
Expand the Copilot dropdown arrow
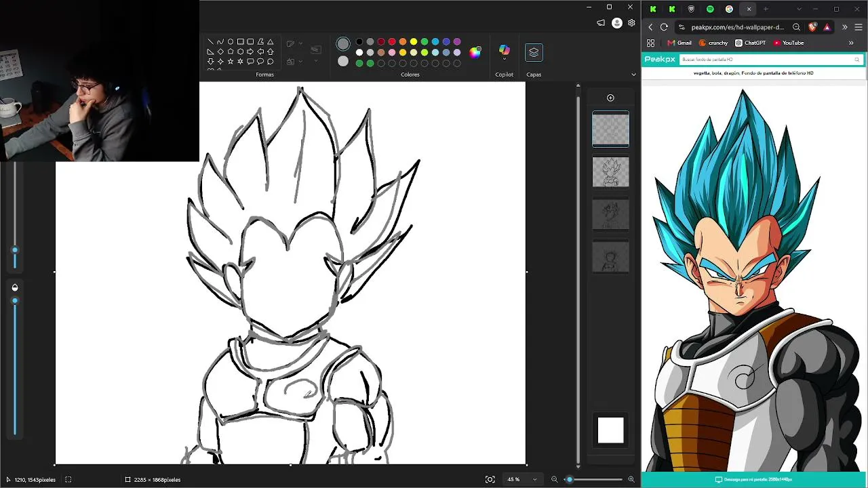coord(504,60)
